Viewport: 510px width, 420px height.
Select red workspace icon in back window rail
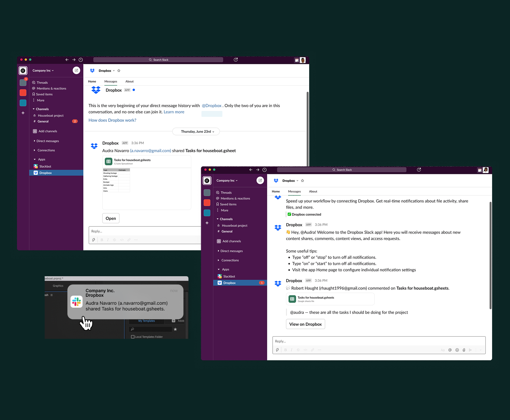23,92
